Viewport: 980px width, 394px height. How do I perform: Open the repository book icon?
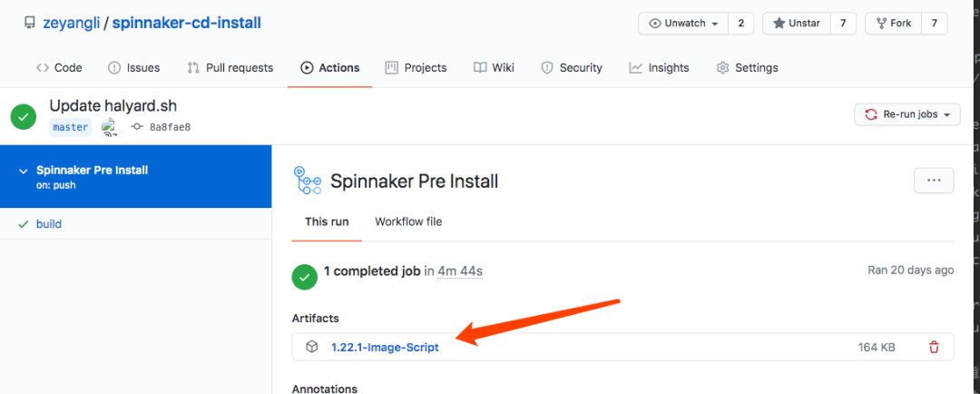[30, 23]
